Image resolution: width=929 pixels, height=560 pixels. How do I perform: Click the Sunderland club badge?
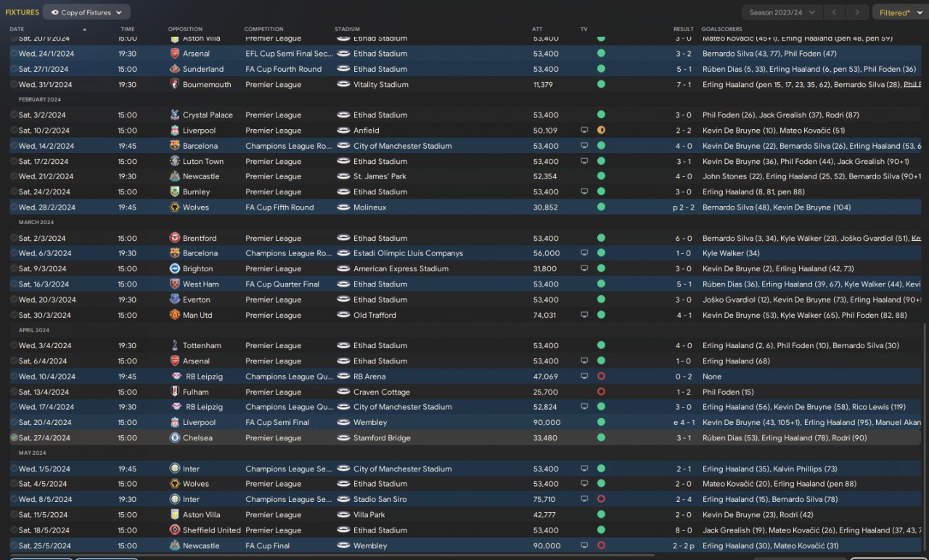pyautogui.click(x=174, y=69)
